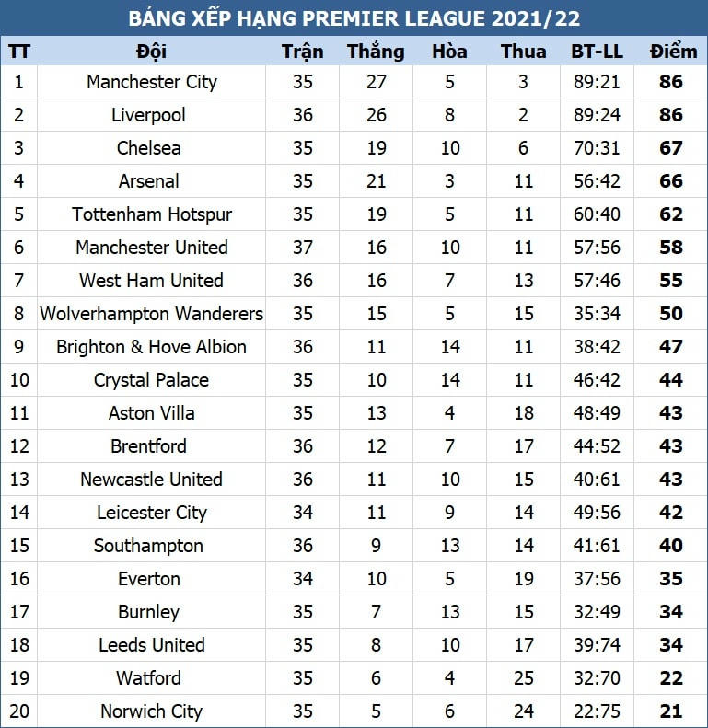Click Brighton & Hove Albion name
The height and width of the screenshot is (728, 708).
click(152, 347)
